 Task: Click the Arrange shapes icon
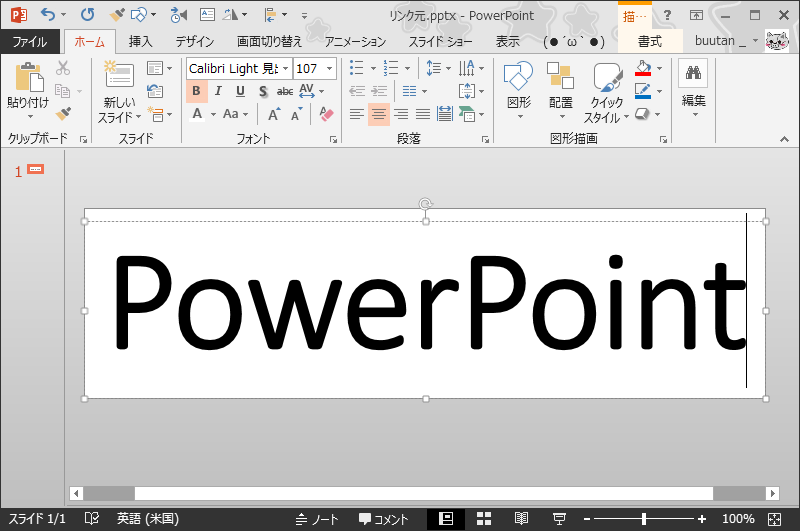(x=560, y=75)
